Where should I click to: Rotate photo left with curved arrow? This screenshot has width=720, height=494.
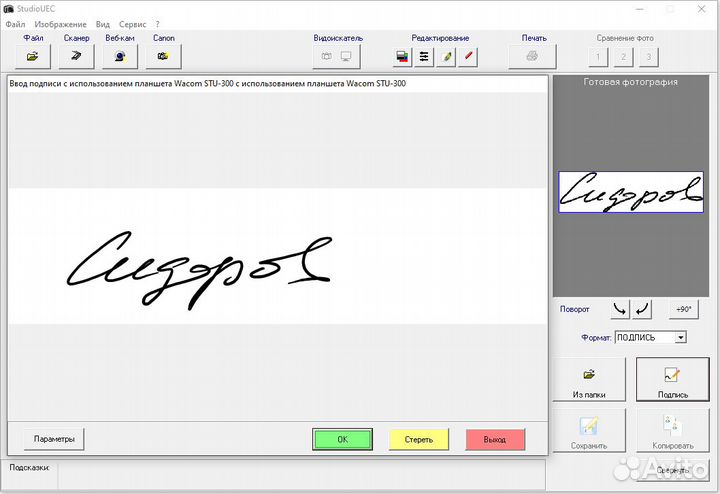click(x=619, y=309)
